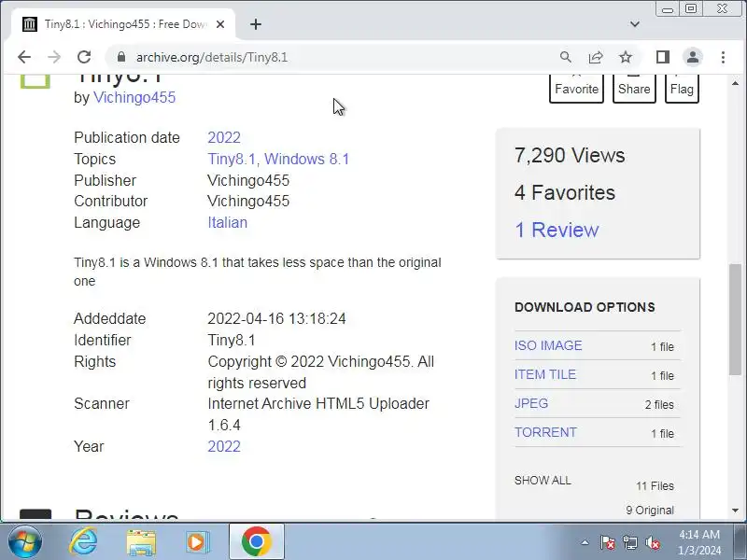Click the Favorite button

[x=576, y=89]
